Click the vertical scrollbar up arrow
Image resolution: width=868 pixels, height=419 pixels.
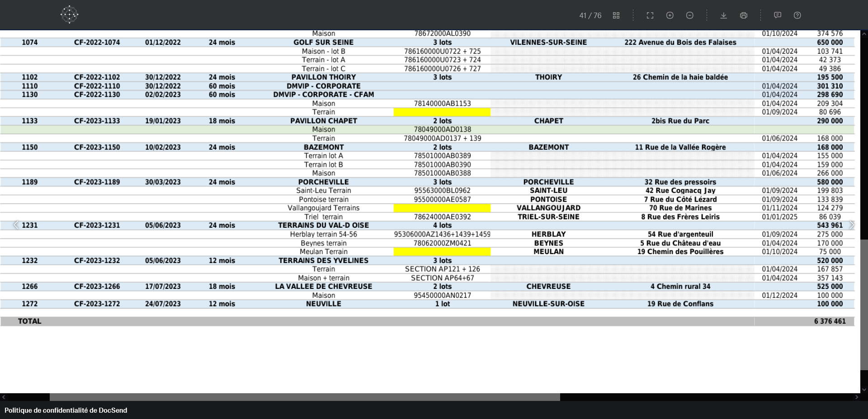(864, 34)
